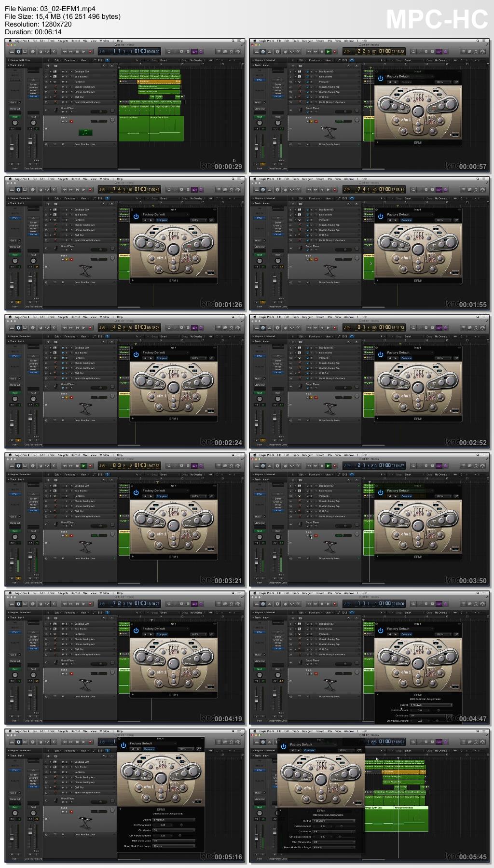
Task: Click the red Record button in 00:00:29 frame
Action: click(90, 52)
